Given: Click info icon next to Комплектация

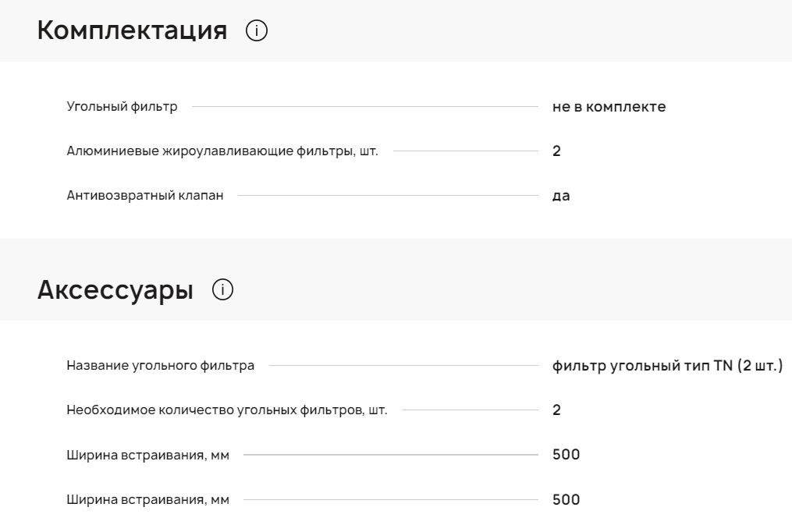Looking at the screenshot, I should 256,31.
